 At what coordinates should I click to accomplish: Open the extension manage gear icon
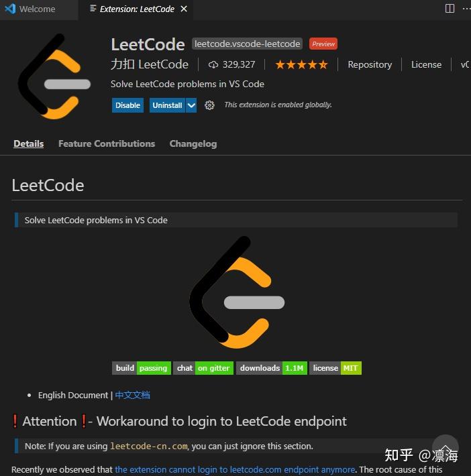(209, 105)
